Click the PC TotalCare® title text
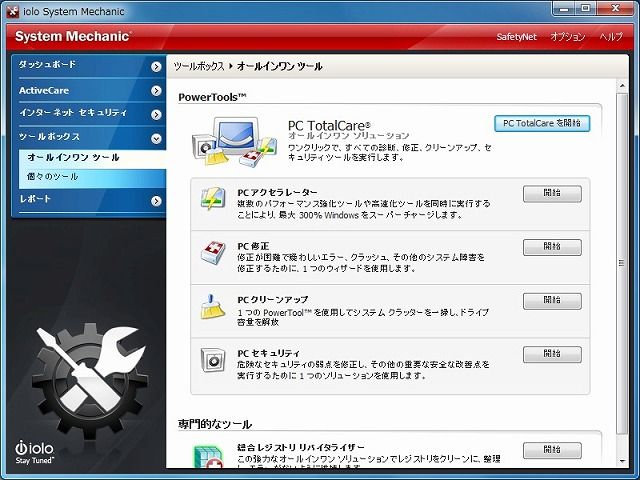 click(329, 125)
